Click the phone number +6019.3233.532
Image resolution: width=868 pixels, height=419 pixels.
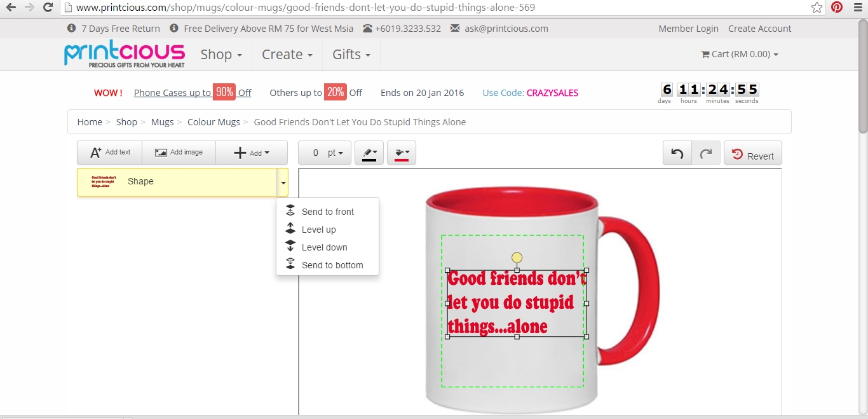(x=408, y=29)
